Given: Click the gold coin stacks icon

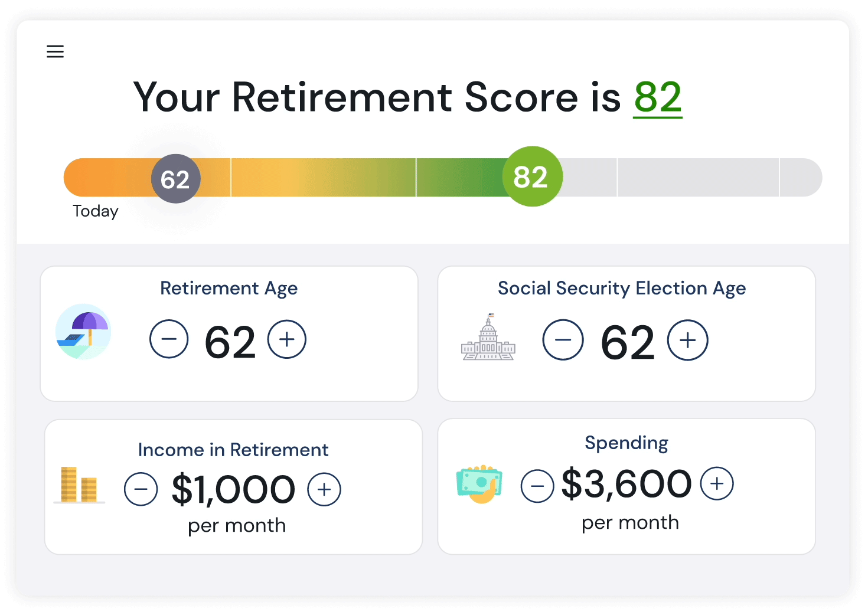Looking at the screenshot, I should point(79,485).
